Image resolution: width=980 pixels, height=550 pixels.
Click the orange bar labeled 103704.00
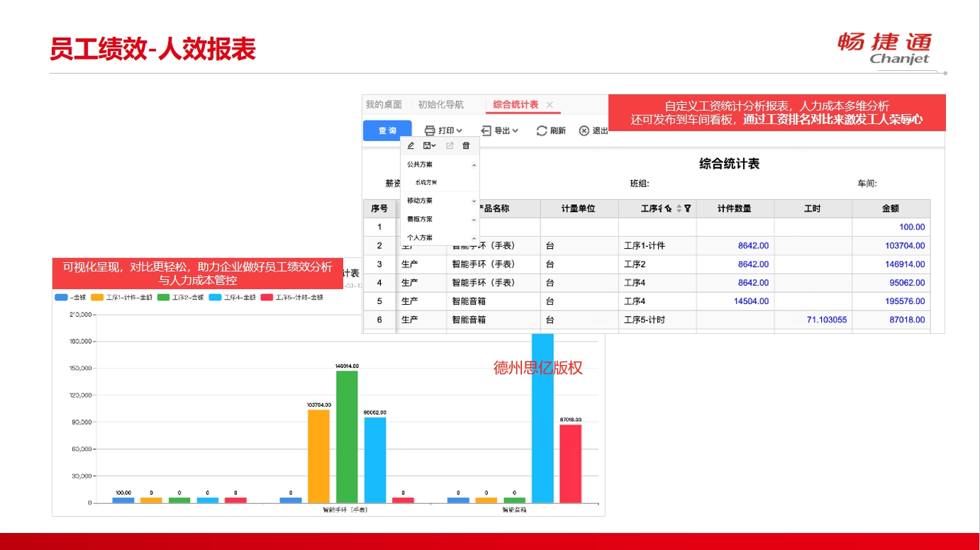pyautogui.click(x=318, y=456)
